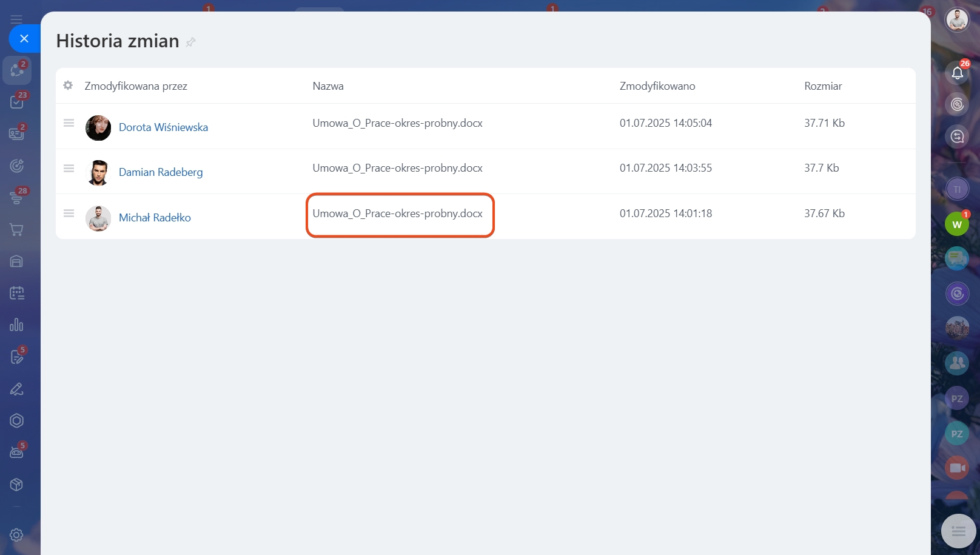Open the purple PZ chat avatar
Viewport: 980px width, 555px height.
pos(957,399)
